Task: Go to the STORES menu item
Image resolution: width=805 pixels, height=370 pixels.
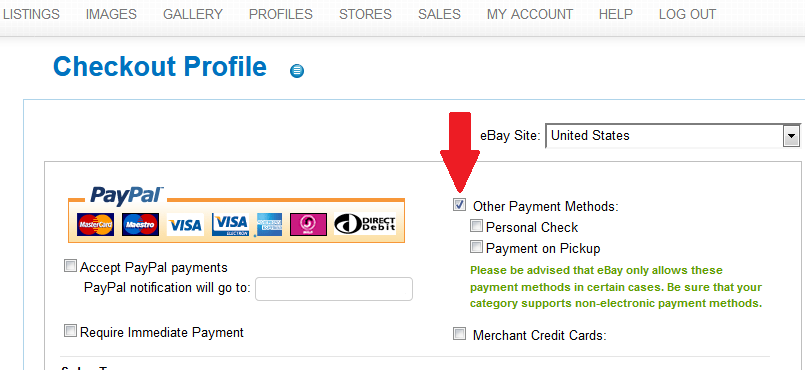Action: [366, 14]
